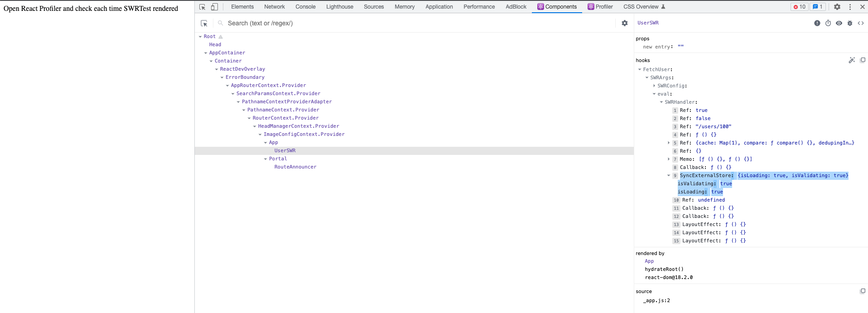Open DevTools more options menu
Screen dimensions: 868x313
point(850,7)
